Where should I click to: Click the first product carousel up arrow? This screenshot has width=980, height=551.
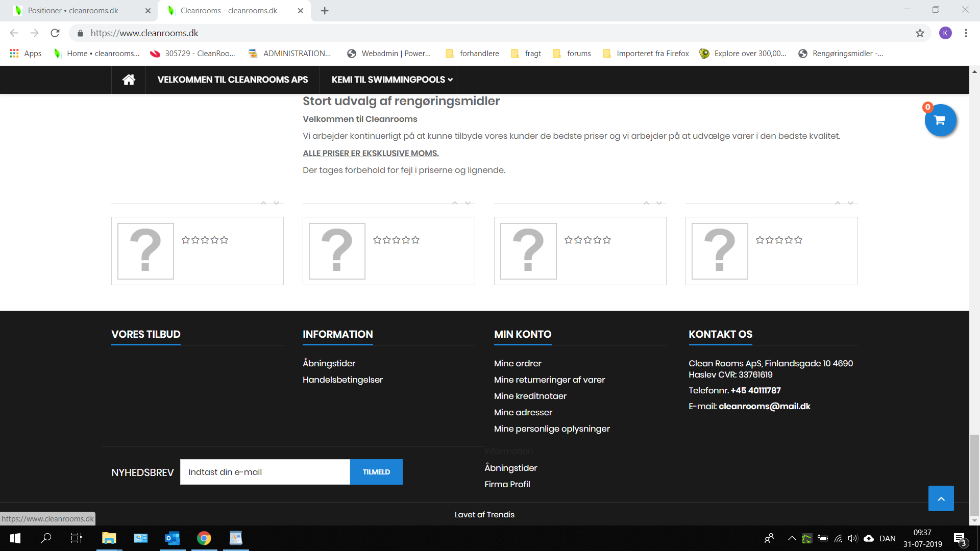coord(264,203)
